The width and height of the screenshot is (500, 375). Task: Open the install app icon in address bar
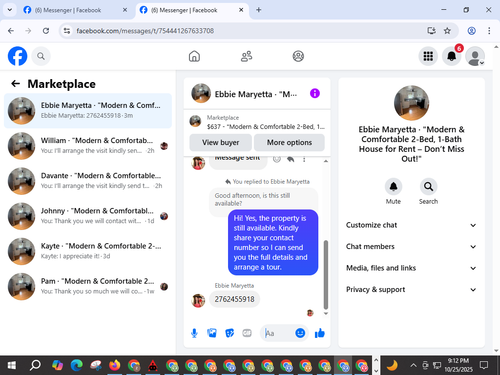tap(432, 31)
